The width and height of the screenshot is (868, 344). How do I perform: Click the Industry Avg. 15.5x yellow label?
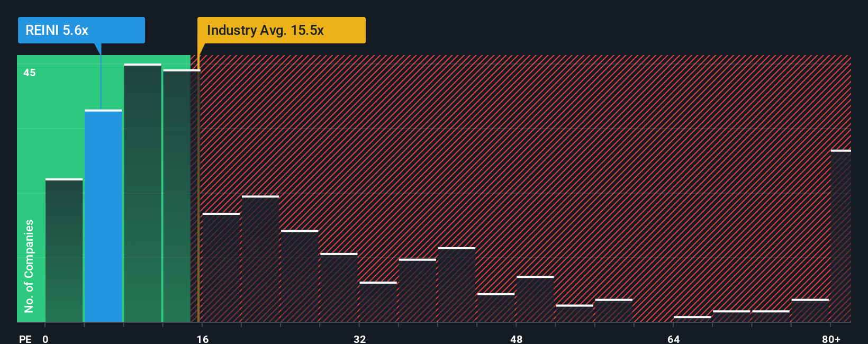coord(281,30)
